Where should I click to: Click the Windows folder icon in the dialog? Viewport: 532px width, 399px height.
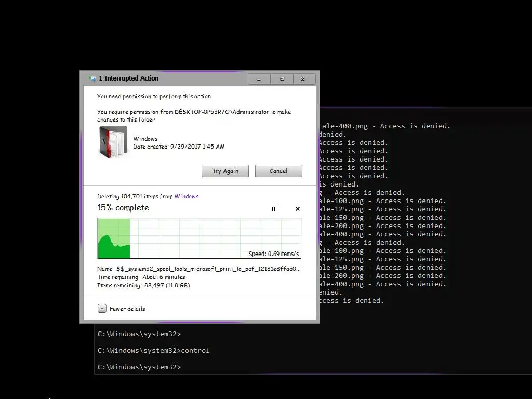tap(113, 142)
